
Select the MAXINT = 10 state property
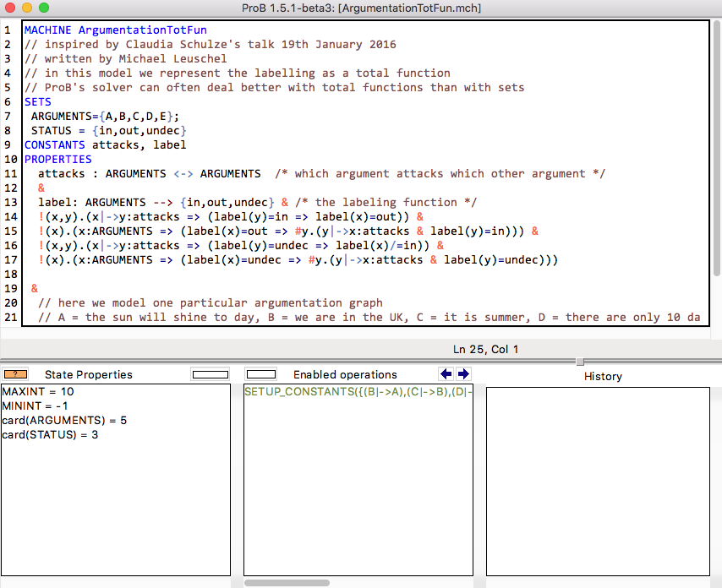point(38,392)
